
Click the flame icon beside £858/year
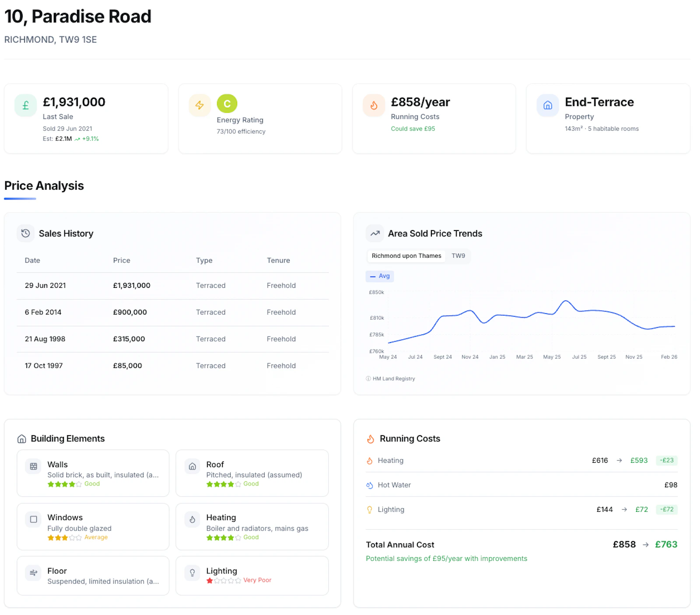click(x=374, y=105)
